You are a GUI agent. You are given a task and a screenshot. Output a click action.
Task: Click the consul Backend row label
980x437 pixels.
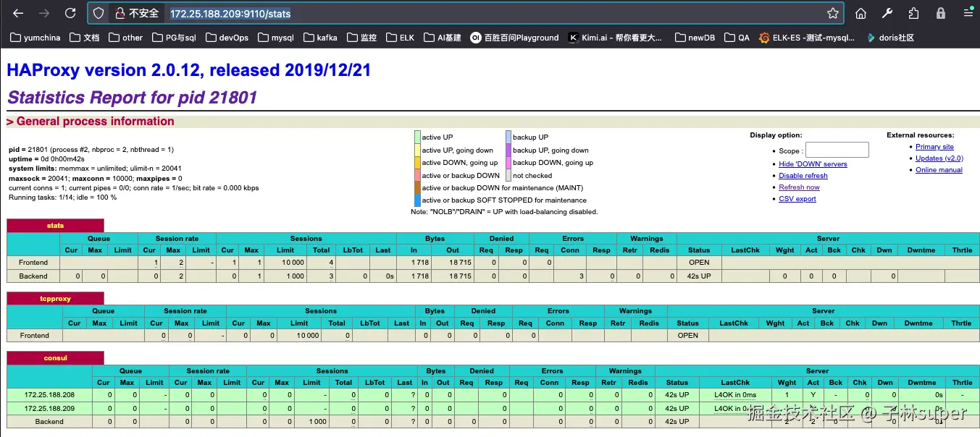click(x=49, y=422)
